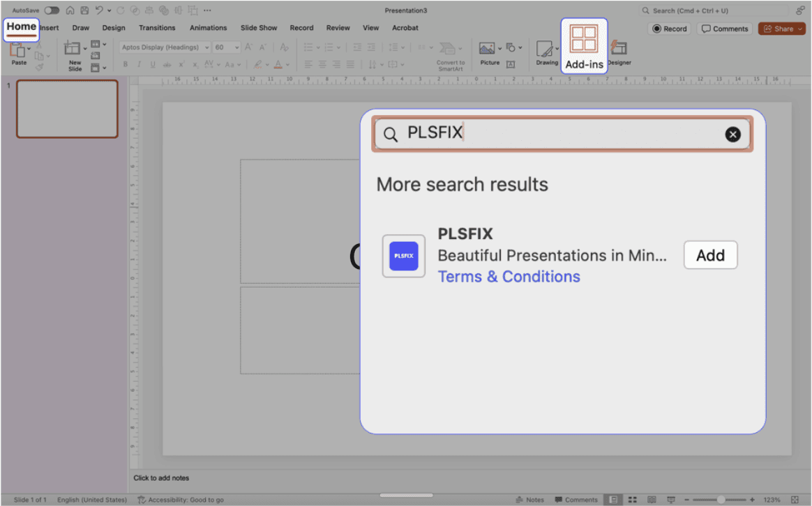Open the Review ribbon tab
Image resolution: width=812 pixels, height=506 pixels.
pos(338,28)
